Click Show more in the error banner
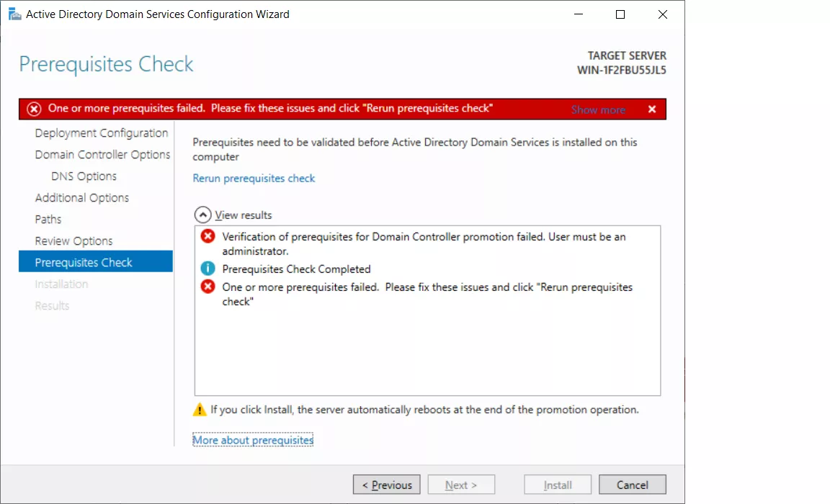The width and height of the screenshot is (830, 504). point(598,109)
